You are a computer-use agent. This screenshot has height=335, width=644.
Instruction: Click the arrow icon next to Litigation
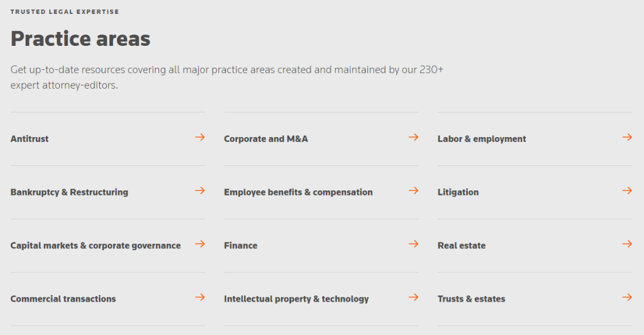(627, 190)
